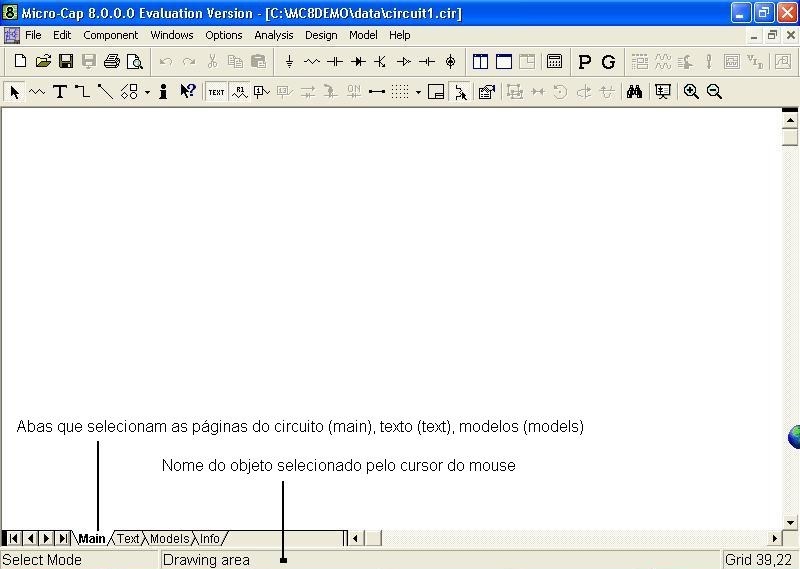Open print preview with the magnifier page icon
The width and height of the screenshot is (800, 569).
click(135, 61)
